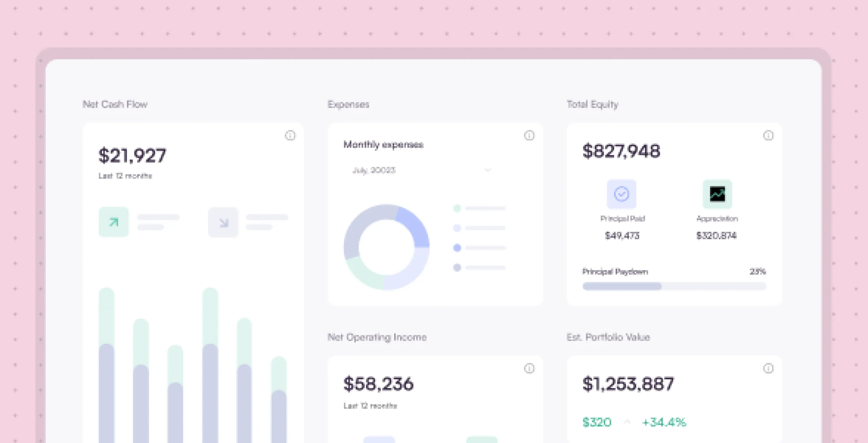Screen dimensions: 868x443
Task: Click the gray down-right arrow expense icon
Action: (223, 222)
